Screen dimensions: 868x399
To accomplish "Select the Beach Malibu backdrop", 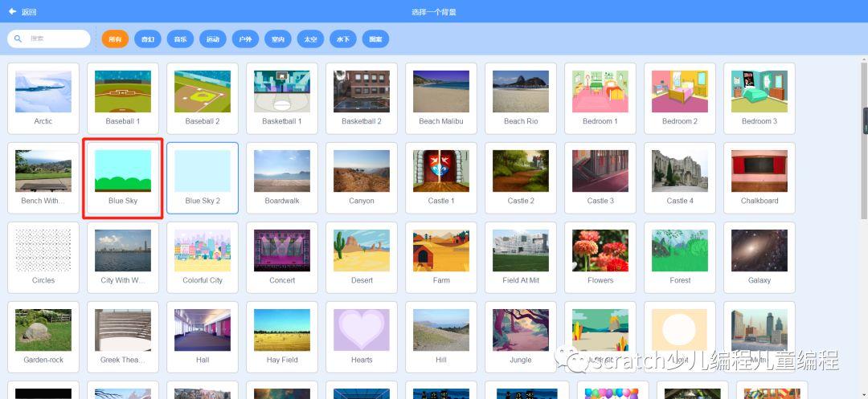I will (441, 99).
